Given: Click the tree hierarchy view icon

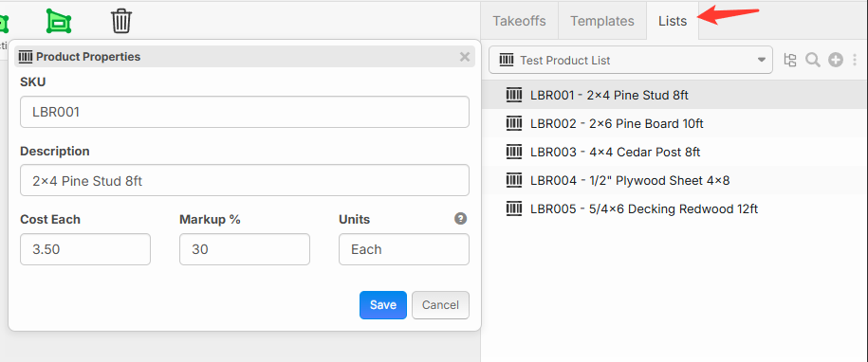Looking at the screenshot, I should click(x=790, y=60).
